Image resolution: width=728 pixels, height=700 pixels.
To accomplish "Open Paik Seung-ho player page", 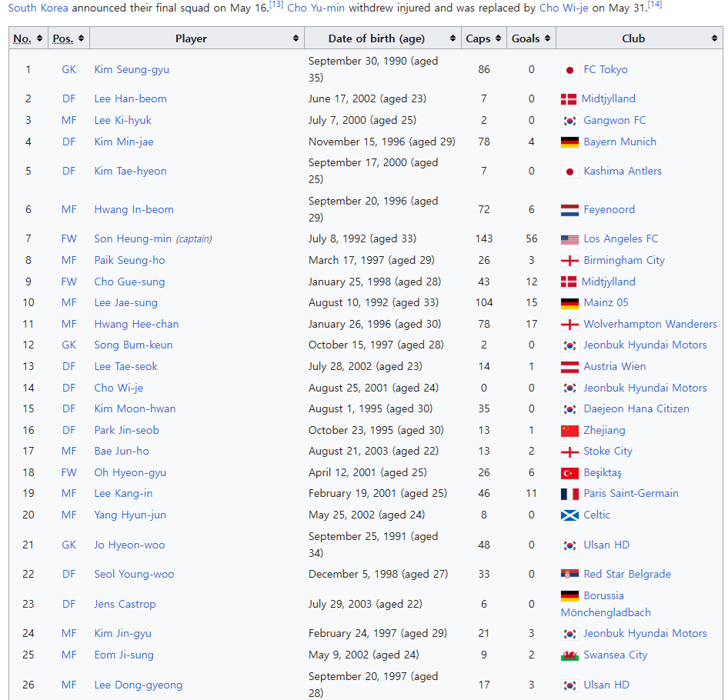I will pos(129,260).
